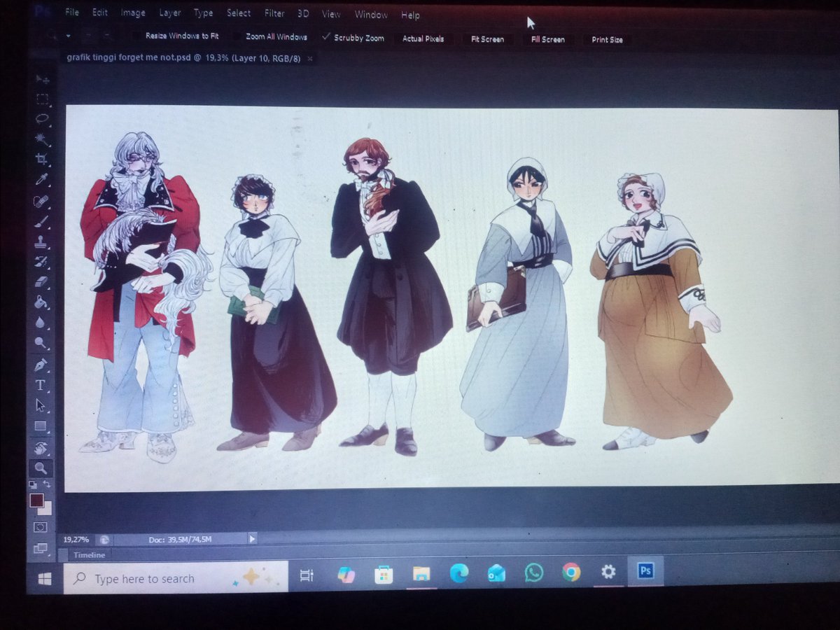Open the Select menu

pyautogui.click(x=239, y=13)
